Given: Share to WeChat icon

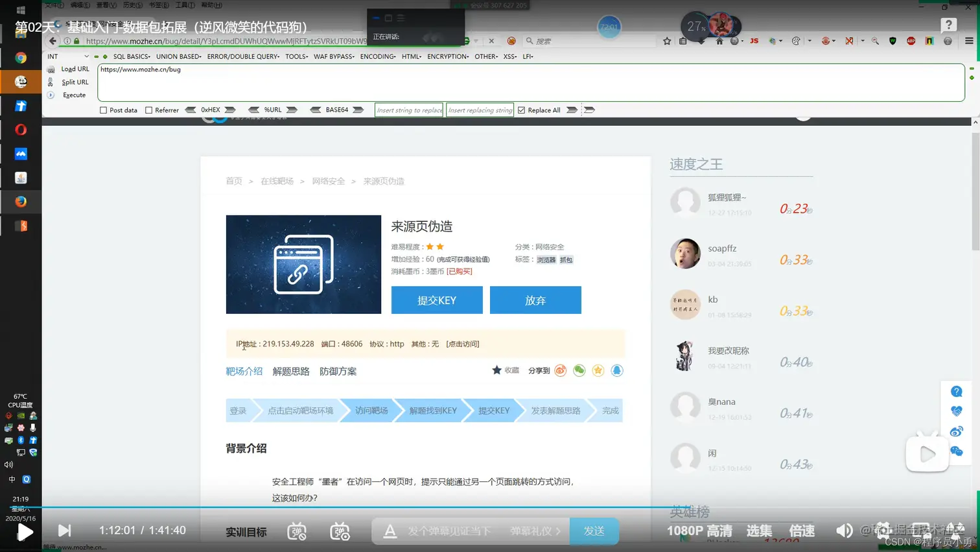Looking at the screenshot, I should click(x=579, y=370).
